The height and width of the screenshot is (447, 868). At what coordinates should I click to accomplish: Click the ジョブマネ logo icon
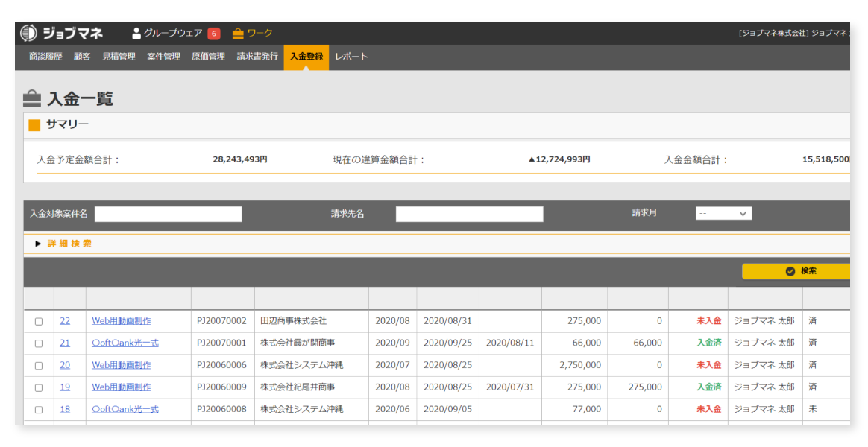(x=28, y=34)
